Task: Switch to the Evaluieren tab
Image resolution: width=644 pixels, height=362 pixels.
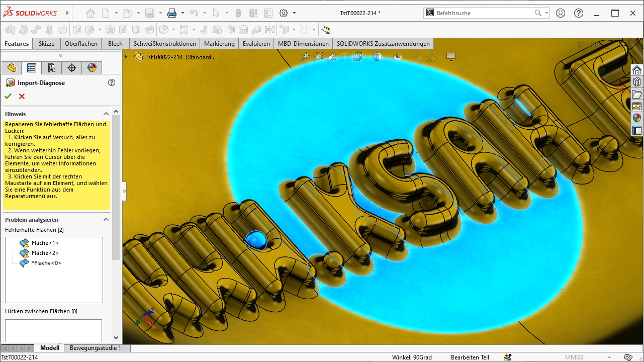Action: tap(256, 44)
